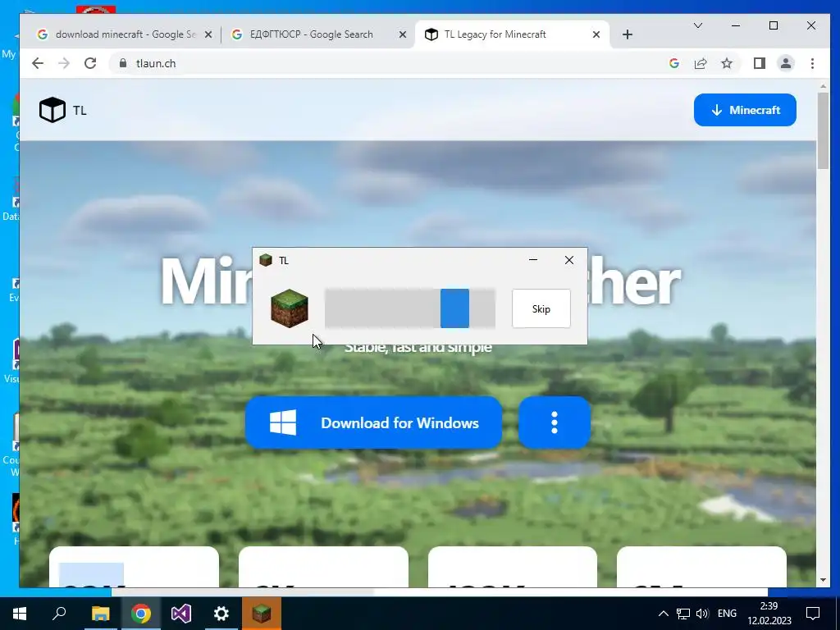The image size is (840, 630).
Task: Click the TL cube logo on the page
Action: pyautogui.click(x=52, y=110)
